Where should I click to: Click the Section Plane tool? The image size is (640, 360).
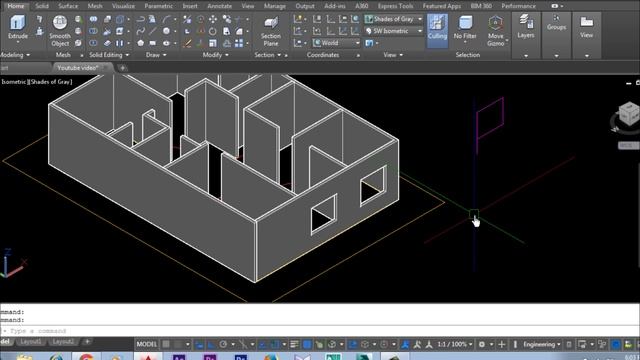pos(271,31)
